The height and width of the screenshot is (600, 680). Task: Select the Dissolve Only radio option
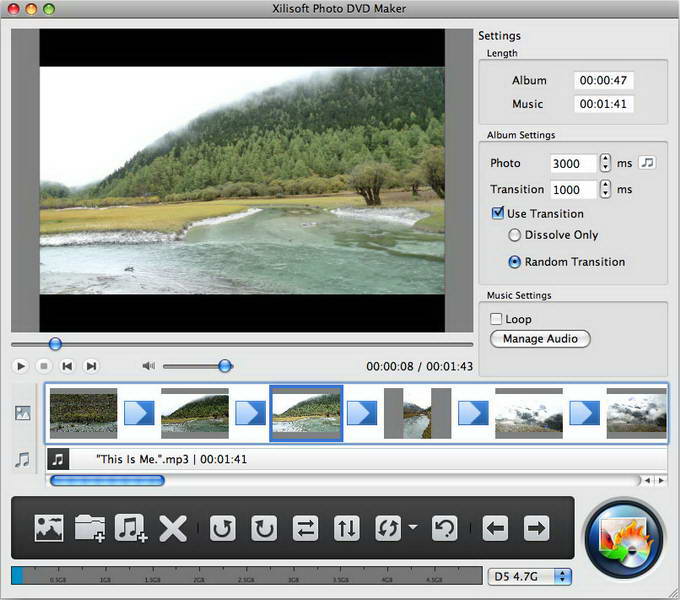(x=515, y=235)
